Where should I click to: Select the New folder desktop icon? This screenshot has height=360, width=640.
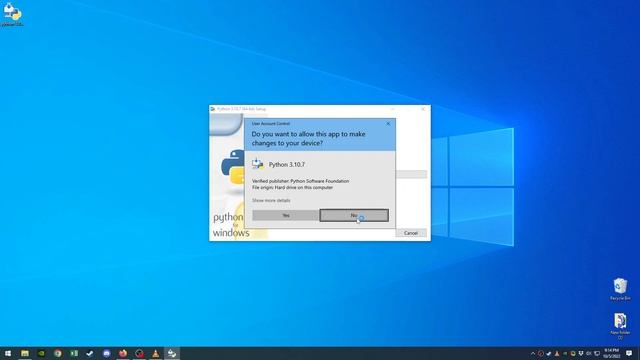pyautogui.click(x=620, y=326)
